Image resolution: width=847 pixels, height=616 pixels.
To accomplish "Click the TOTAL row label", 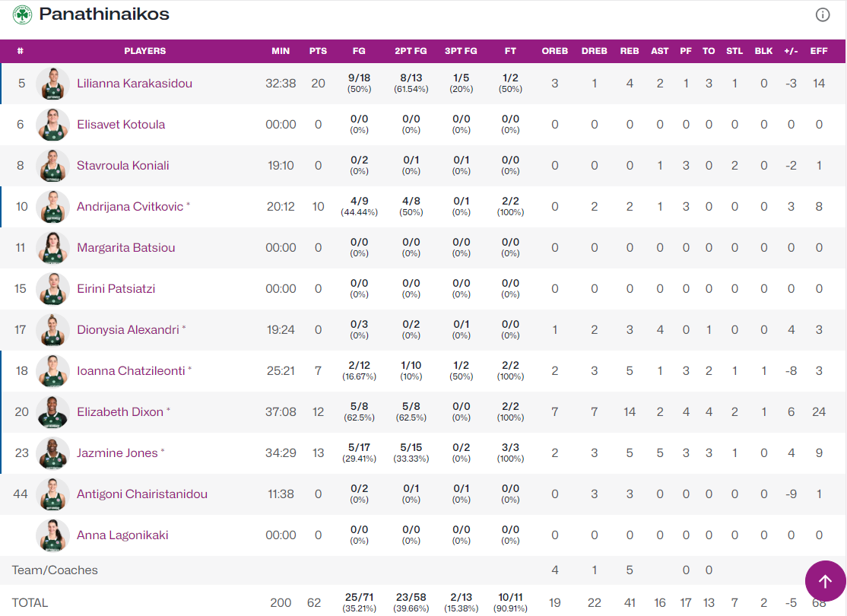I will tap(30, 602).
